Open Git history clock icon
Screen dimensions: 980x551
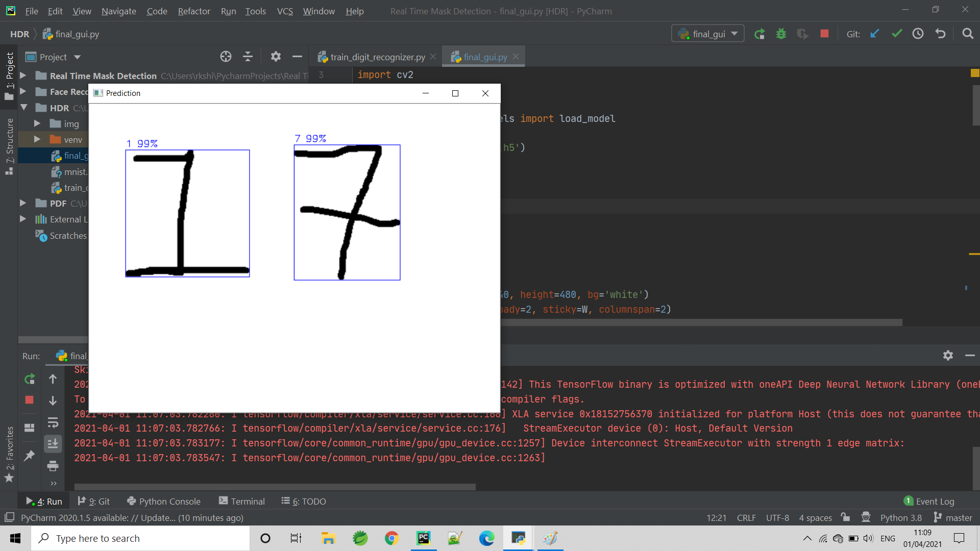pos(918,34)
